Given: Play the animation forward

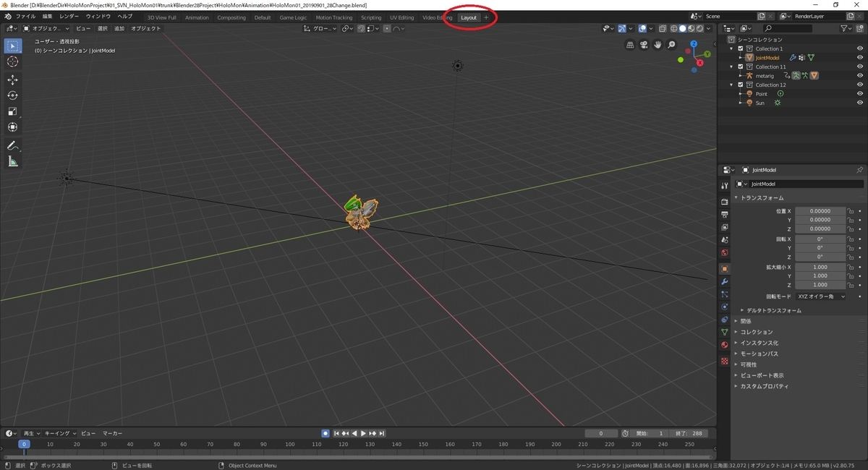Looking at the screenshot, I should point(363,433).
